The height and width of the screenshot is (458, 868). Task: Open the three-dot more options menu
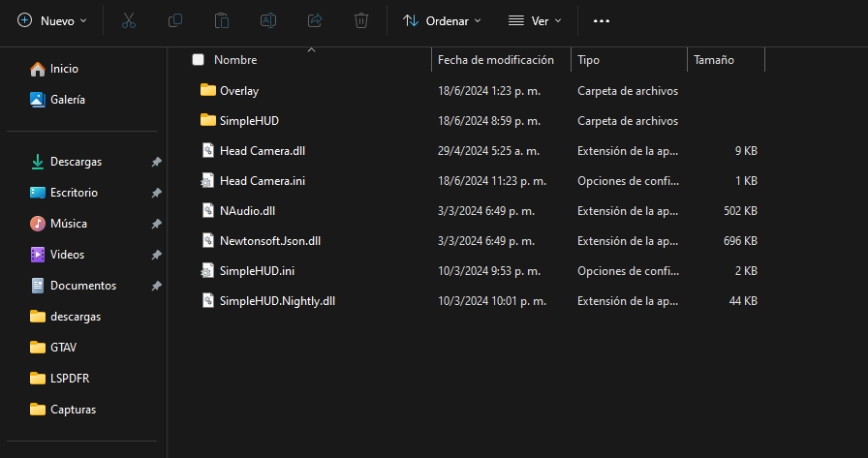click(x=602, y=20)
